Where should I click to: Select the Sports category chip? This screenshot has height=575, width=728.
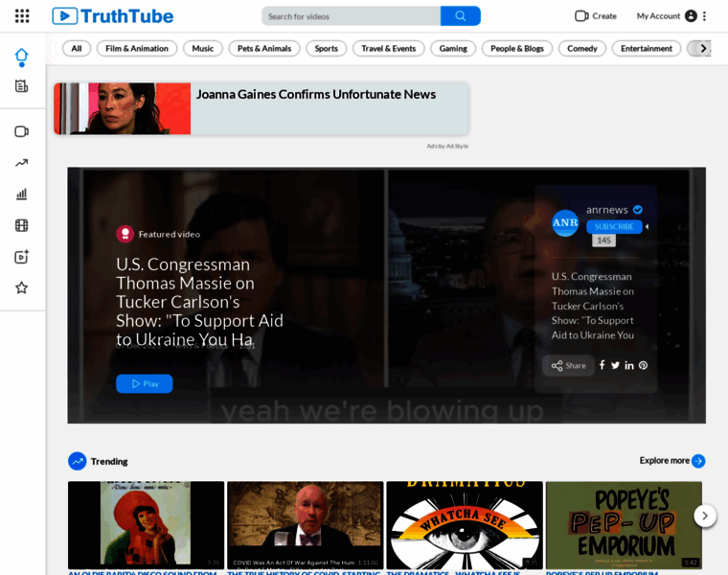pyautogui.click(x=327, y=49)
